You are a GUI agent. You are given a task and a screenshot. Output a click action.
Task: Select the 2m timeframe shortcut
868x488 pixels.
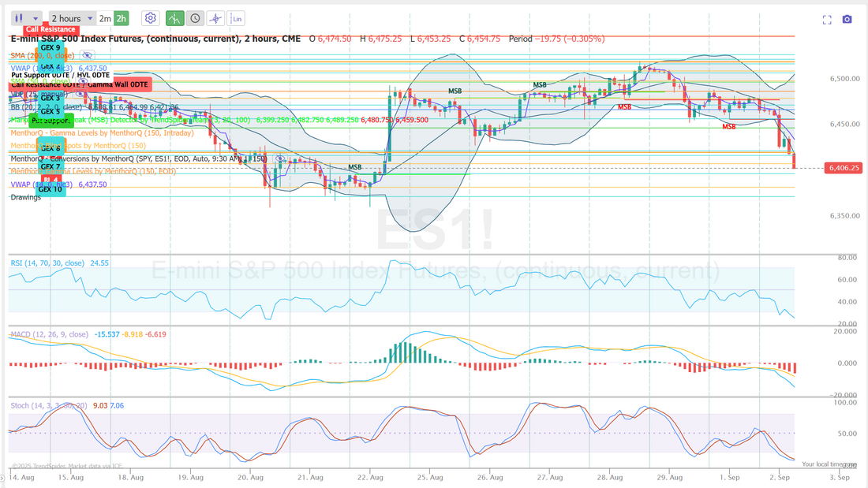(x=105, y=18)
